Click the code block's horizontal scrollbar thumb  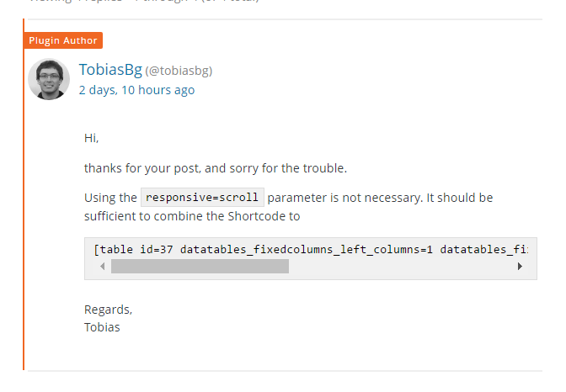click(200, 267)
